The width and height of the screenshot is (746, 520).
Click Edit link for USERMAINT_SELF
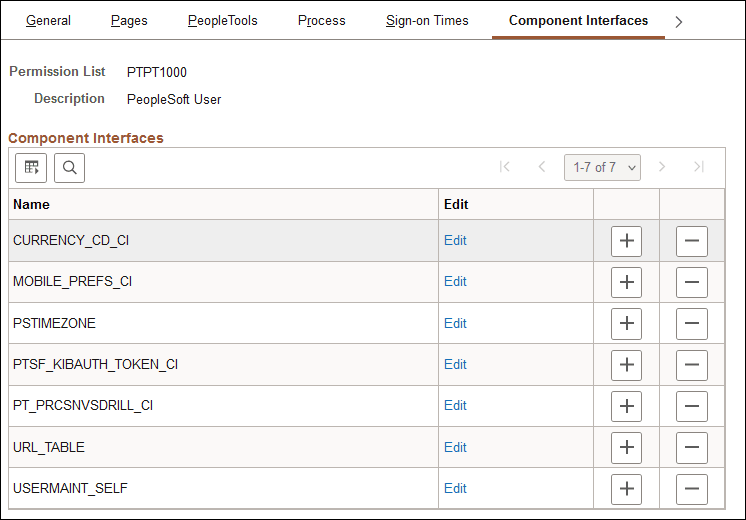(x=455, y=489)
